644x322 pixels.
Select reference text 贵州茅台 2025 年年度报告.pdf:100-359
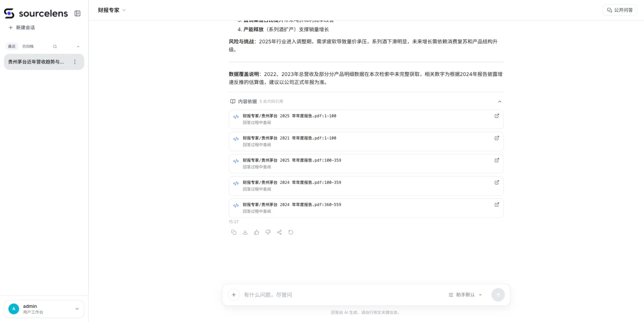292,160
